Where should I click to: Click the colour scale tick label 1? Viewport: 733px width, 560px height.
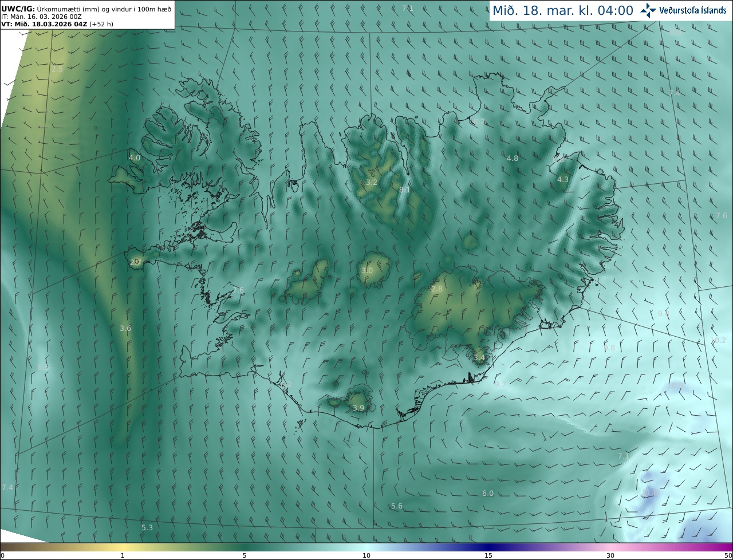click(x=123, y=555)
